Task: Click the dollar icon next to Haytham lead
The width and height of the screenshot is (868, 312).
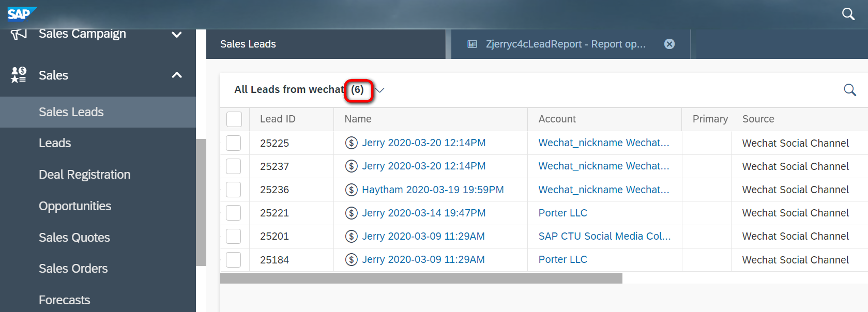Action: (351, 190)
